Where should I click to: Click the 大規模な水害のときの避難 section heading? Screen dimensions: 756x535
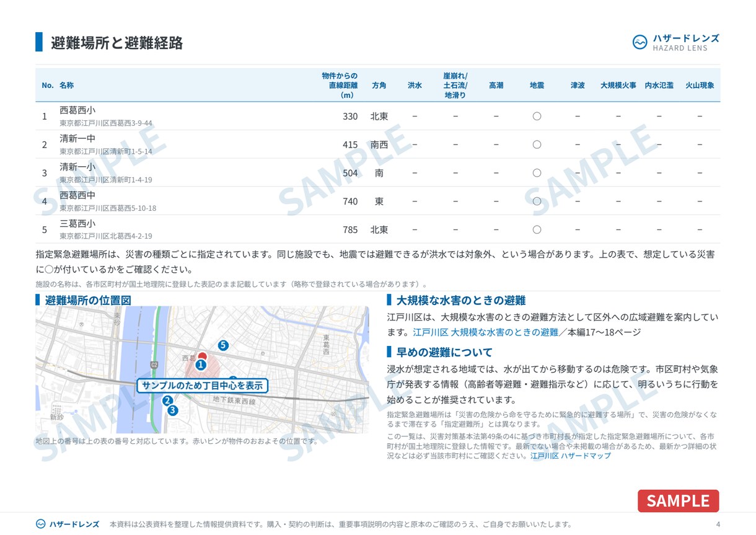click(x=461, y=301)
